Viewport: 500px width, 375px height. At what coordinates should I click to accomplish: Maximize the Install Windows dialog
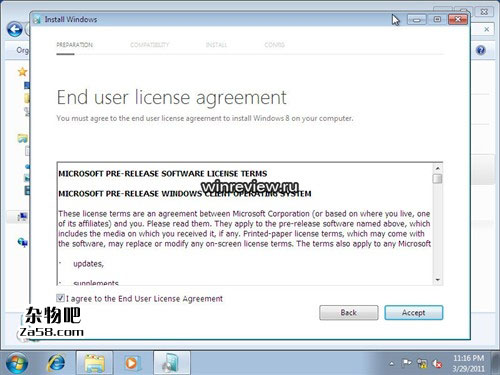pos(437,20)
